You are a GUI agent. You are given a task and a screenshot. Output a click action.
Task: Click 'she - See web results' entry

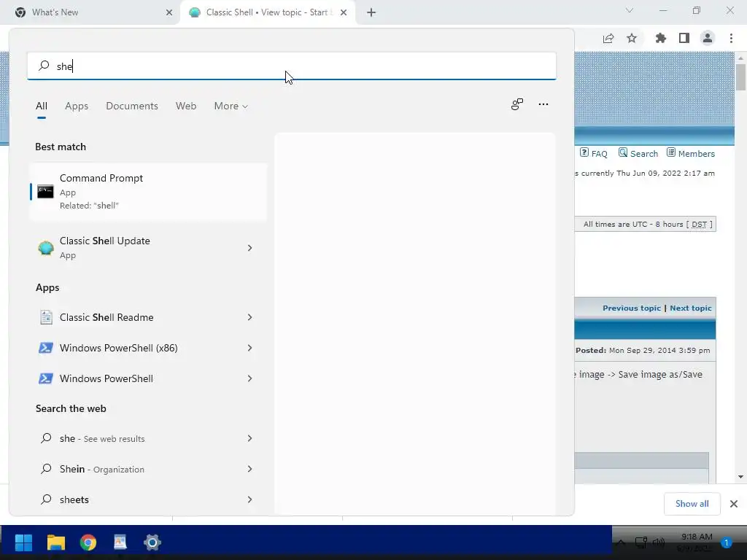point(148,438)
